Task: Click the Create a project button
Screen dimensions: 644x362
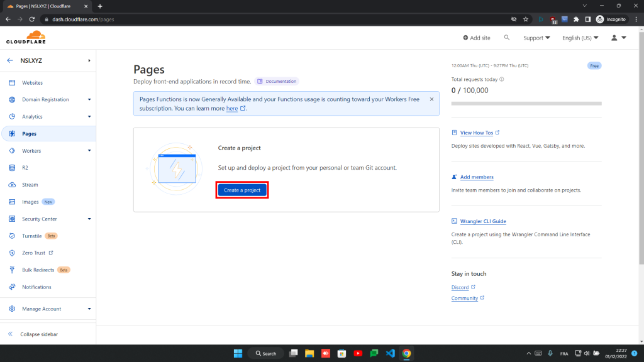Action: [242, 190]
